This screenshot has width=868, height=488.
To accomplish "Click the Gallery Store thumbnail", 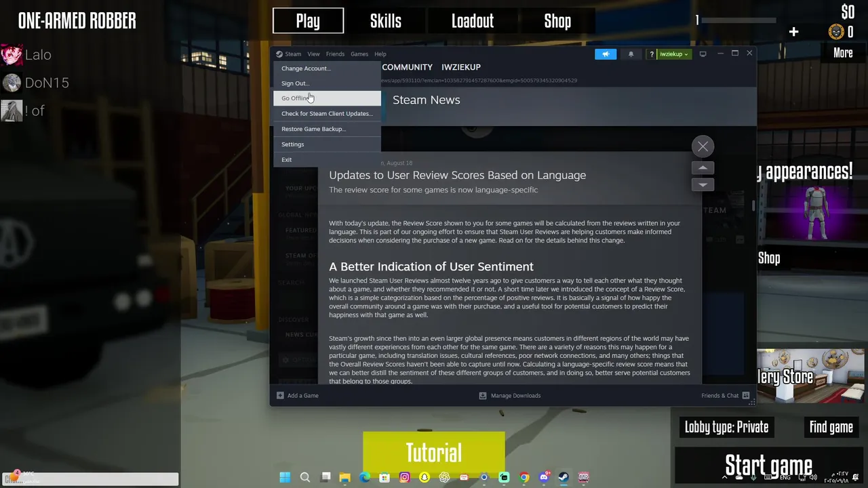I will 810,376.
